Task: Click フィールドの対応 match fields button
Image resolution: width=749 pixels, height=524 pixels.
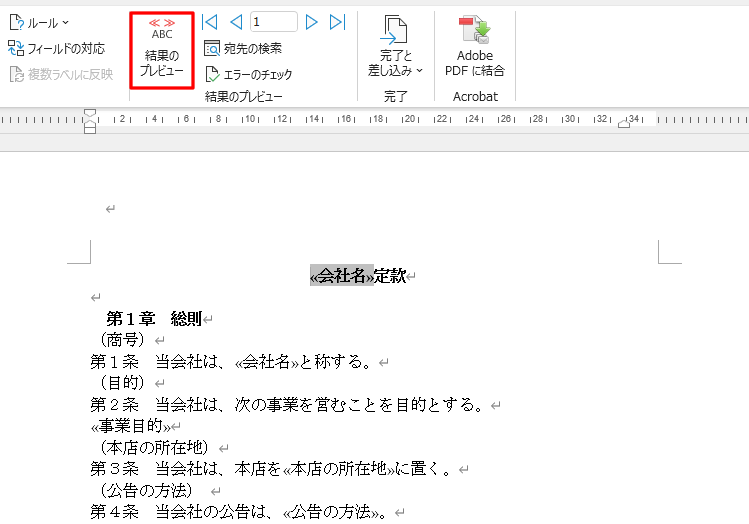Action: click(x=56, y=48)
